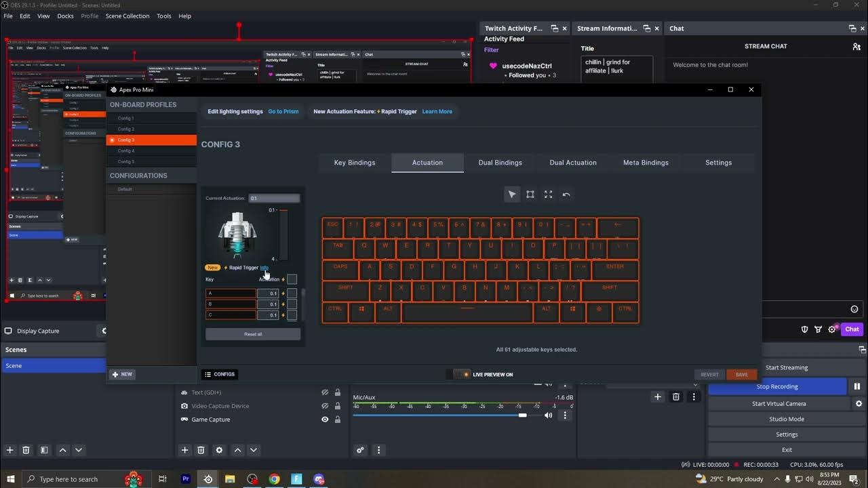The image size is (868, 488).
Task: Move scene down with arrow
Action: (x=79, y=450)
